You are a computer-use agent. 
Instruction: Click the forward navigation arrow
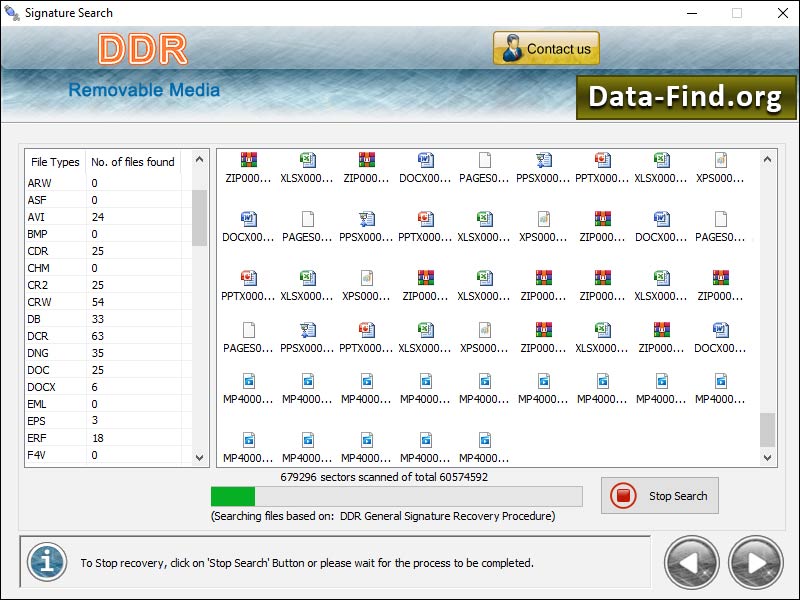pyautogui.click(x=755, y=562)
